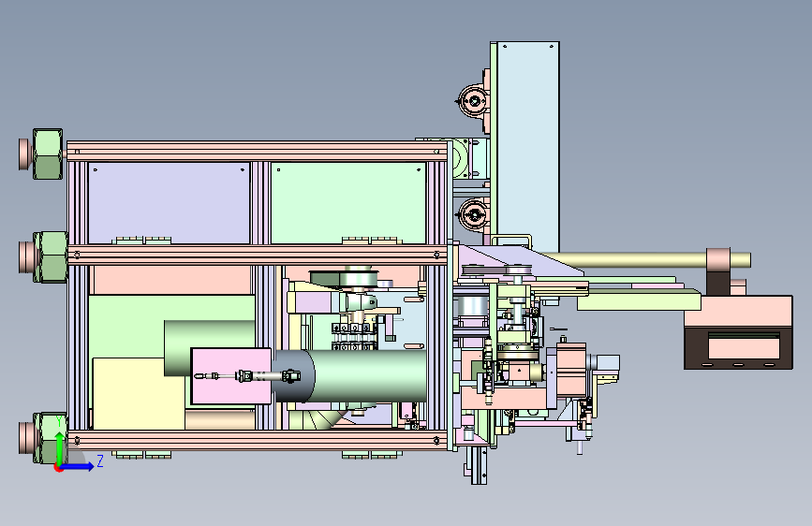Click the blue "Z" axis label
Viewport: 812px width, 526px height.
click(100, 460)
